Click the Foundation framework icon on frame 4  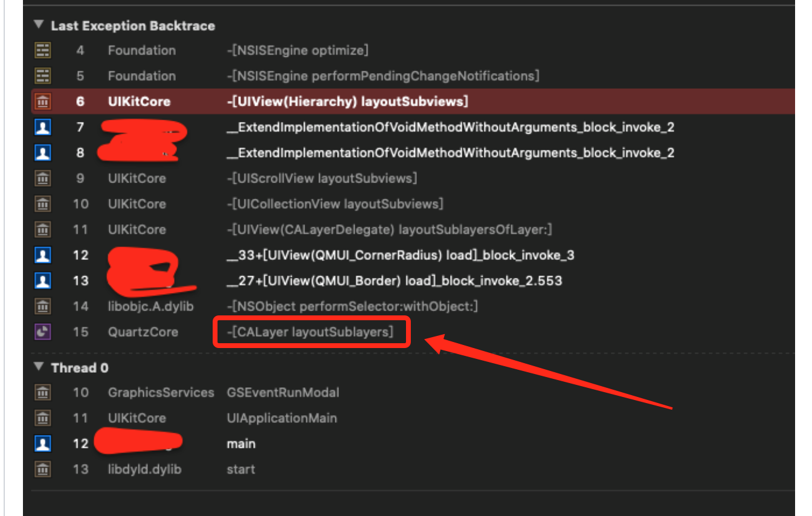tap(42, 50)
